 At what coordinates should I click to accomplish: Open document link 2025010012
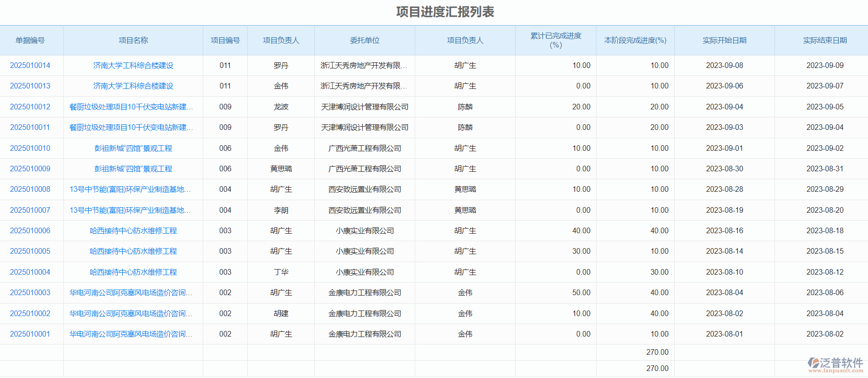(x=30, y=107)
